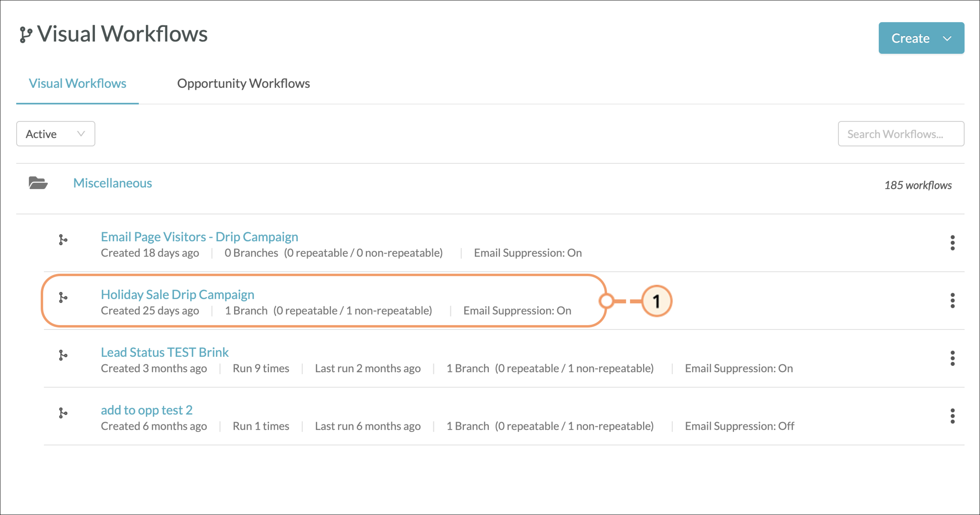Expand the Create button dropdown arrow
Image resolution: width=980 pixels, height=515 pixels.
coord(947,38)
